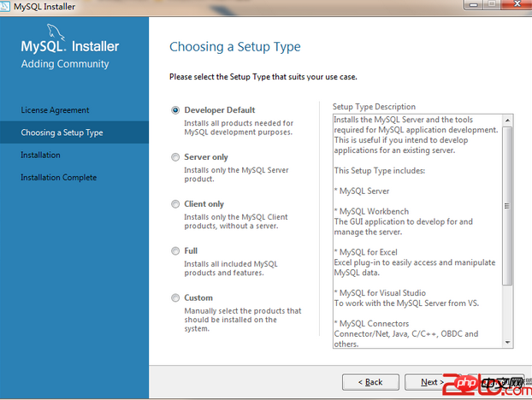532x400 pixels.
Task: Choose the Client only setup option
Action: click(x=175, y=204)
